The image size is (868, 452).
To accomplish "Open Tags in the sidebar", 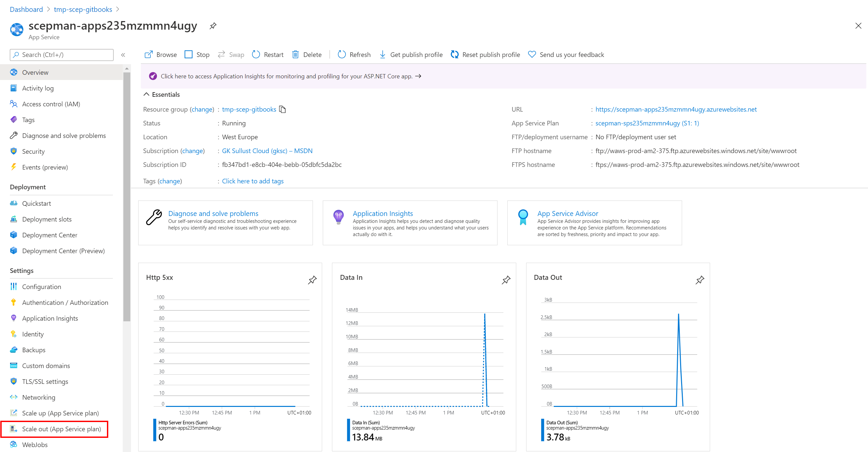I will (x=61, y=120).
